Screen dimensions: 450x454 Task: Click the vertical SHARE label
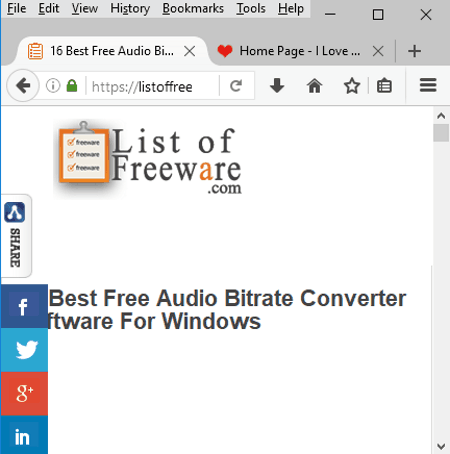pyautogui.click(x=15, y=247)
